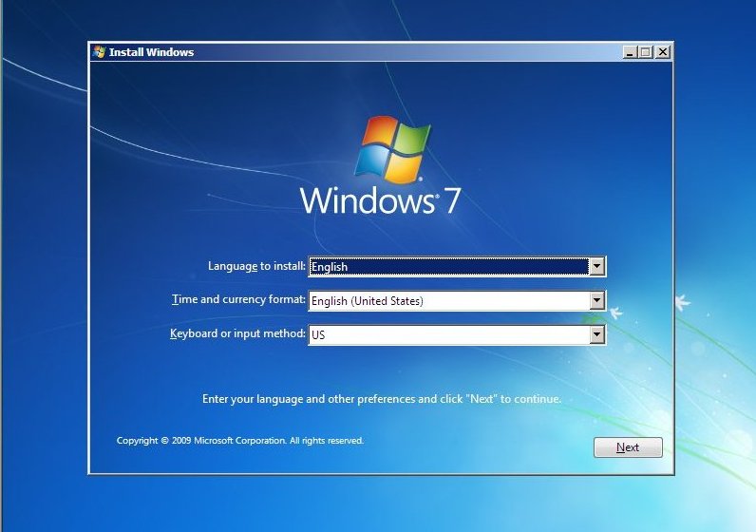Click the "Windows 7" heading text

[381, 201]
